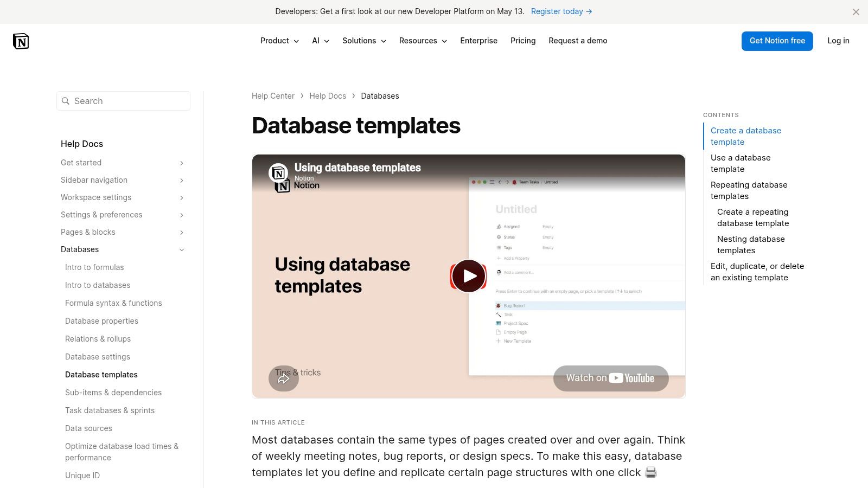Click the search magnifier icon
Image resolution: width=868 pixels, height=488 pixels.
pyautogui.click(x=66, y=101)
